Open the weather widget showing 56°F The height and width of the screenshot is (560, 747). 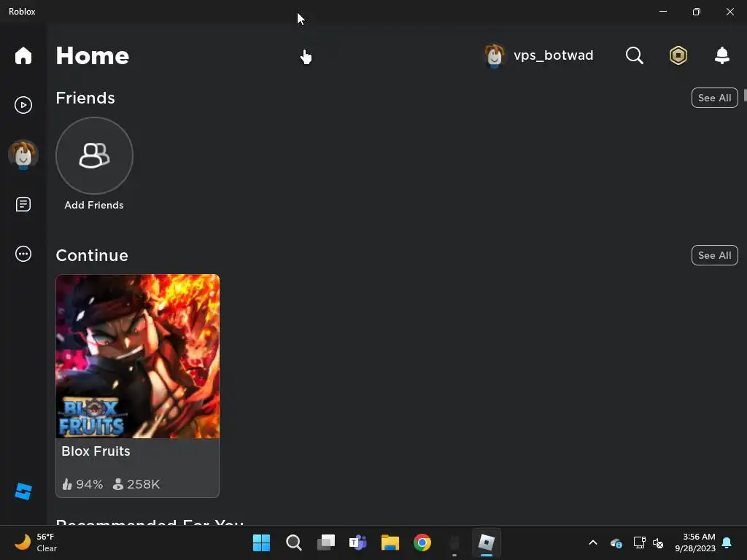36,542
